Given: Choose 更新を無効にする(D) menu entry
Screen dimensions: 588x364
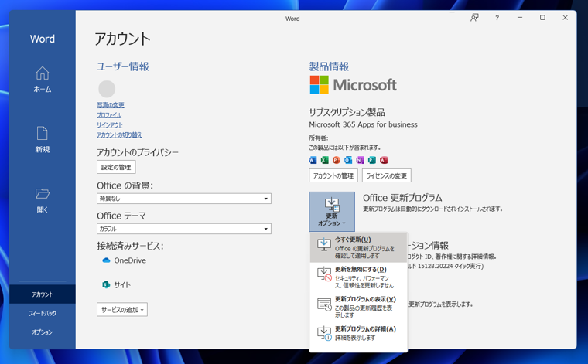Looking at the screenshot, I should click(x=358, y=277).
